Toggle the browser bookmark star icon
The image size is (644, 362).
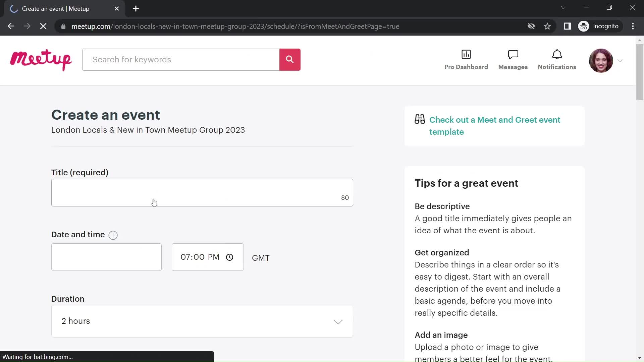[548, 26]
